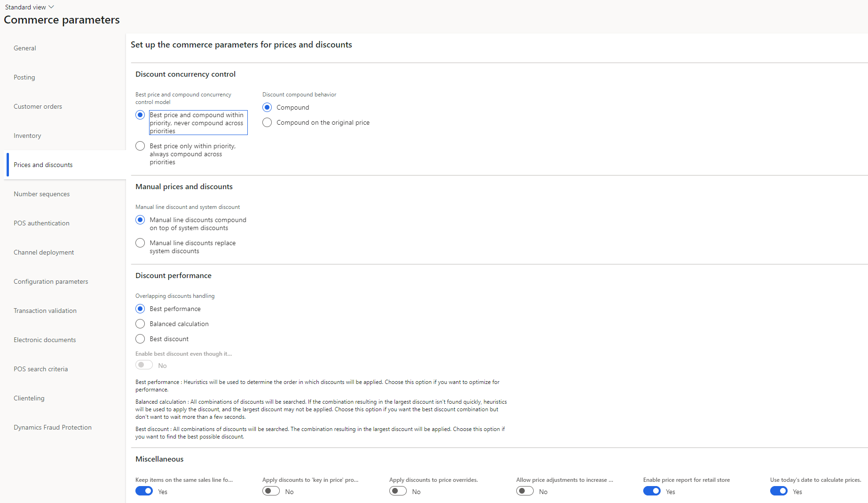Turn off Use today's date to calculate prices

click(x=779, y=491)
